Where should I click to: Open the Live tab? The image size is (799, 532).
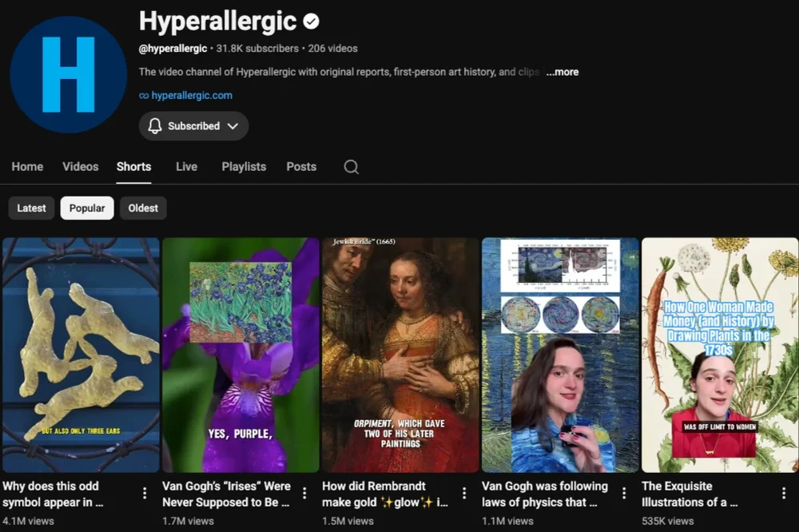tap(186, 167)
